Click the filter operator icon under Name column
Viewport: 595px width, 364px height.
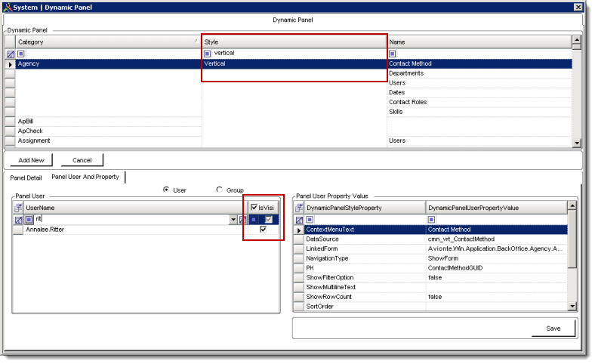click(393, 54)
